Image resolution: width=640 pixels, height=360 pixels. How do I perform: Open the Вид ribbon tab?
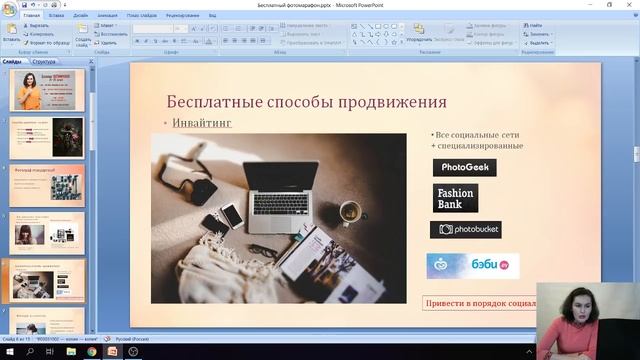(212, 16)
